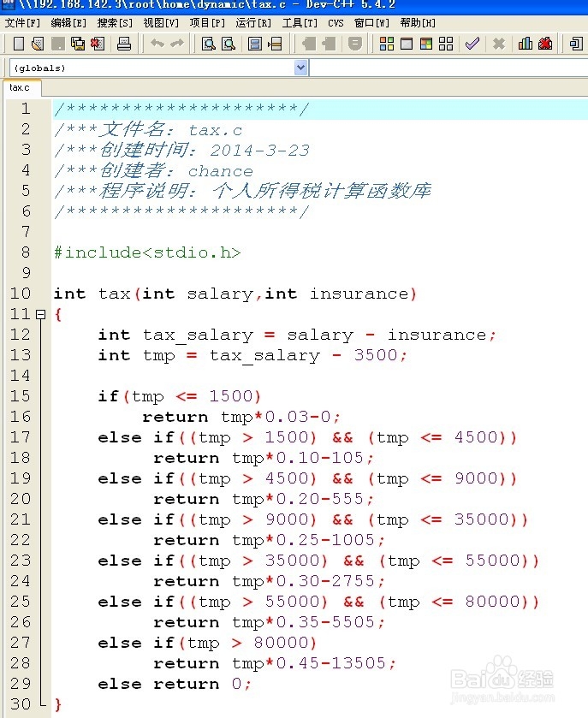Viewport: 588px width, 718px height.
Task: Compile with the four colored squares icon
Action: (387, 44)
